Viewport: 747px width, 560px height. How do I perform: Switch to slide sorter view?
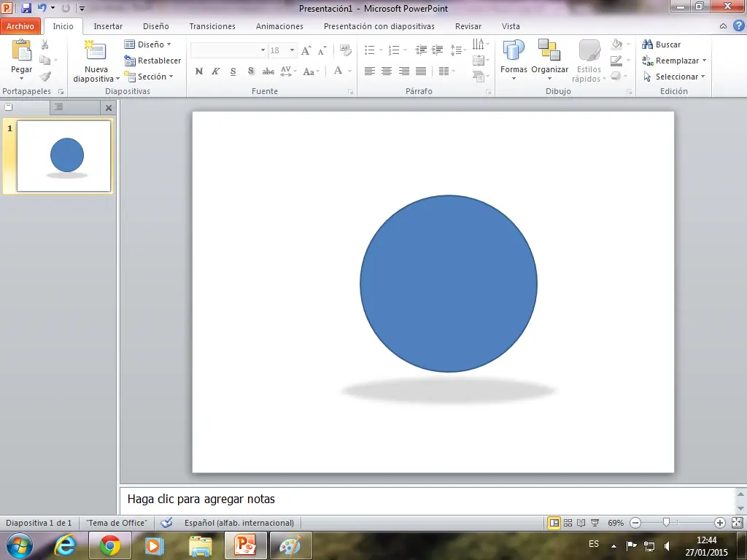(x=568, y=523)
